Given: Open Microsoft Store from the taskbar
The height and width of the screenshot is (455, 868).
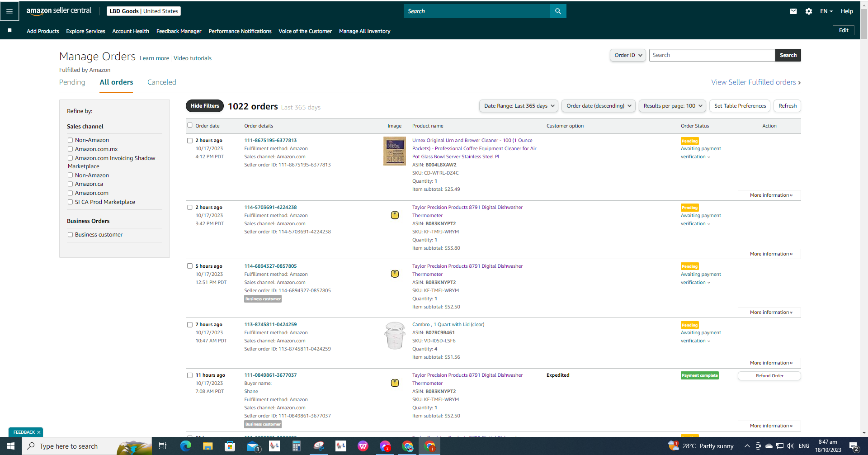Looking at the screenshot, I should pyautogui.click(x=230, y=446).
